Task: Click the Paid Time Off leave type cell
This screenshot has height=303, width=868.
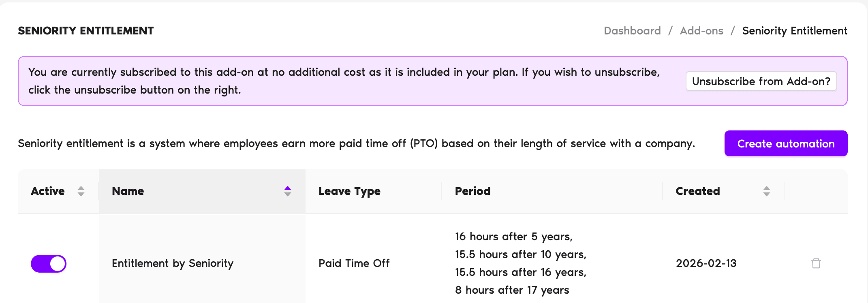Action: [x=354, y=263]
